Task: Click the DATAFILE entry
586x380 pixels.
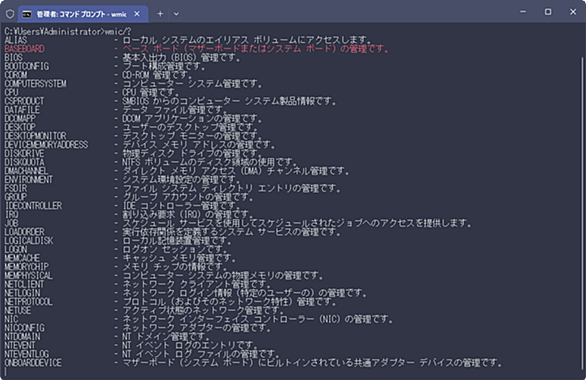Action: [22, 110]
